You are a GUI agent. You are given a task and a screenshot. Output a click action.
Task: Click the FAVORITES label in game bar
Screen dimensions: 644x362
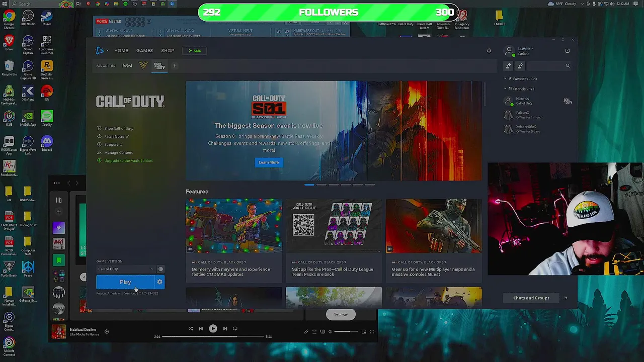click(106, 66)
